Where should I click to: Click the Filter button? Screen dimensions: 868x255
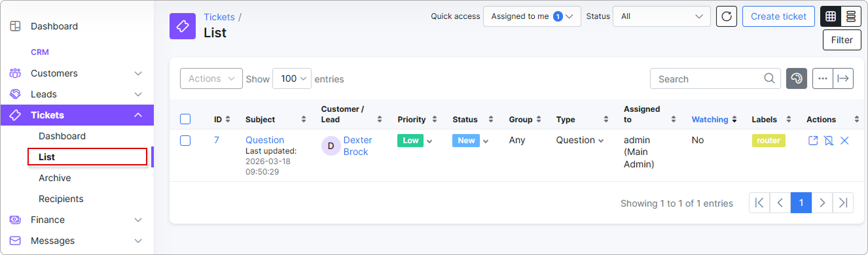(x=842, y=40)
